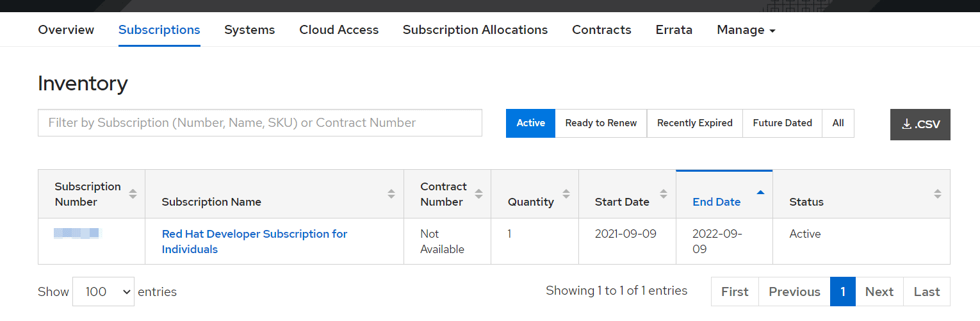980x321 pixels.
Task: Switch filter to Ready to Renew
Action: 601,123
